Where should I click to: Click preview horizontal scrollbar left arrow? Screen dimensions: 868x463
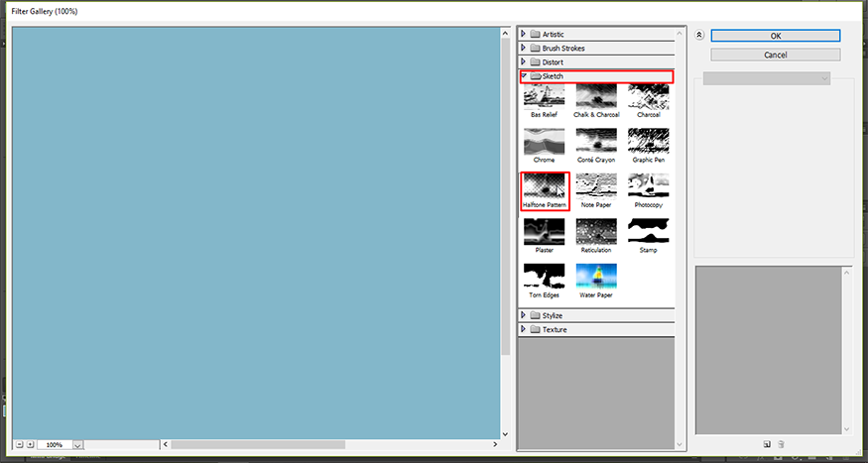(x=165, y=444)
